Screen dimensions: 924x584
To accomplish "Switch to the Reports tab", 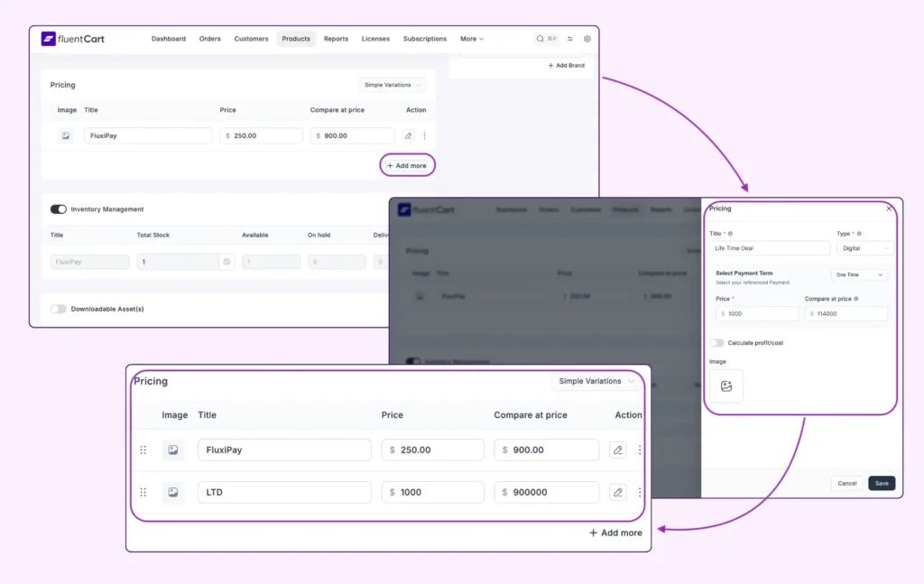I will pyautogui.click(x=336, y=39).
